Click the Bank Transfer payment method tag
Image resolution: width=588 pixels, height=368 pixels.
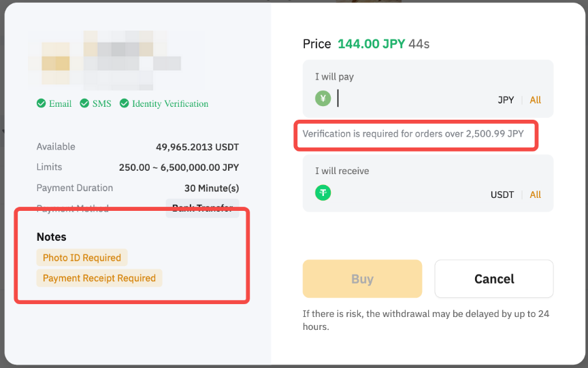[202, 208]
